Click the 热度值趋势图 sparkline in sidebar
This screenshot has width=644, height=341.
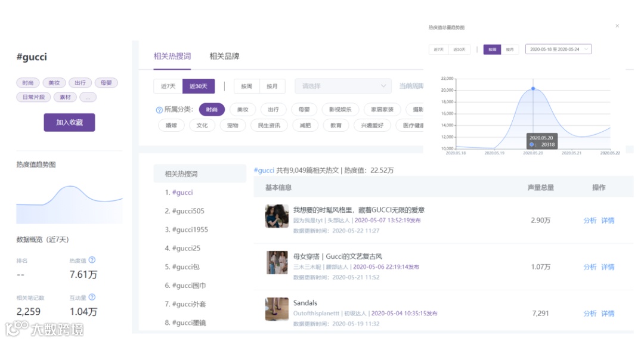pyautogui.click(x=69, y=204)
